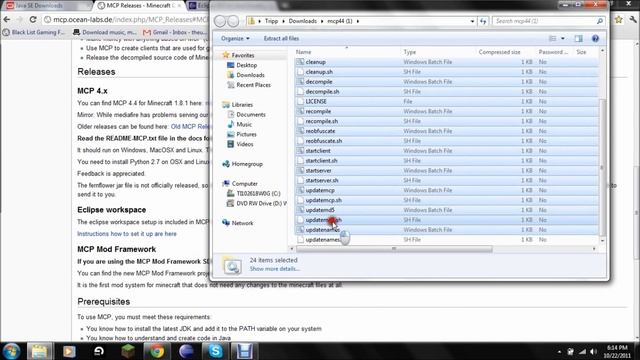Switch to the MCP Releases browser tab

tap(139, 6)
